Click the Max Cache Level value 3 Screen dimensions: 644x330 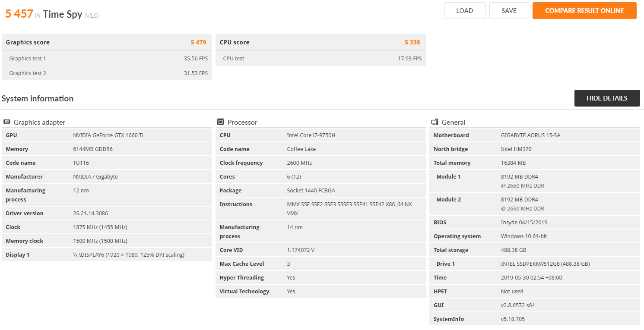point(289,264)
